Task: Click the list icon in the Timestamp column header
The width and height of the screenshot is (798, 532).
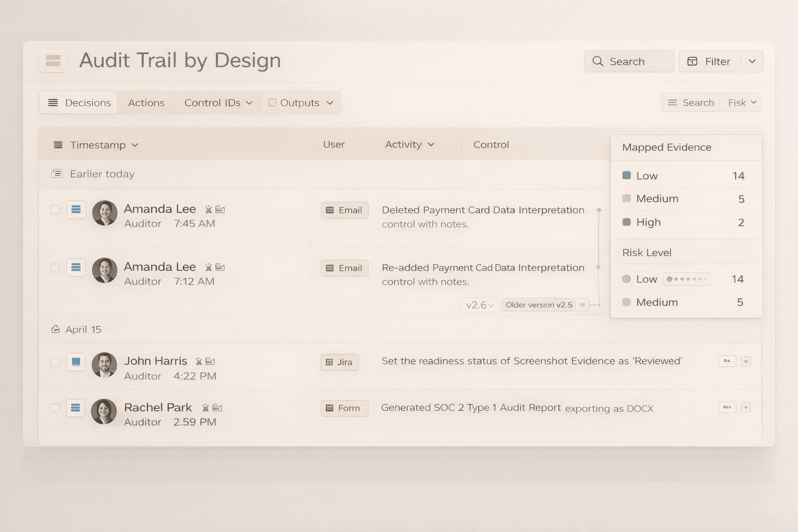Action: (58, 144)
